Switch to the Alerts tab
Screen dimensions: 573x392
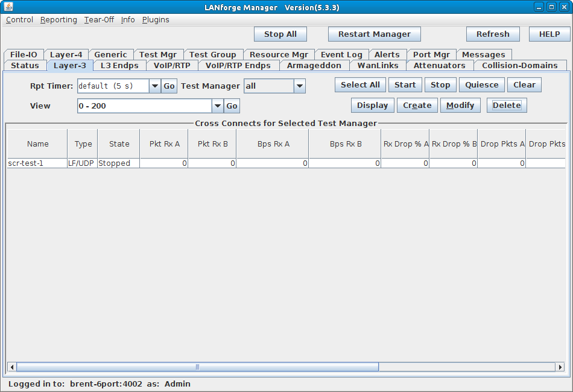[x=387, y=54]
